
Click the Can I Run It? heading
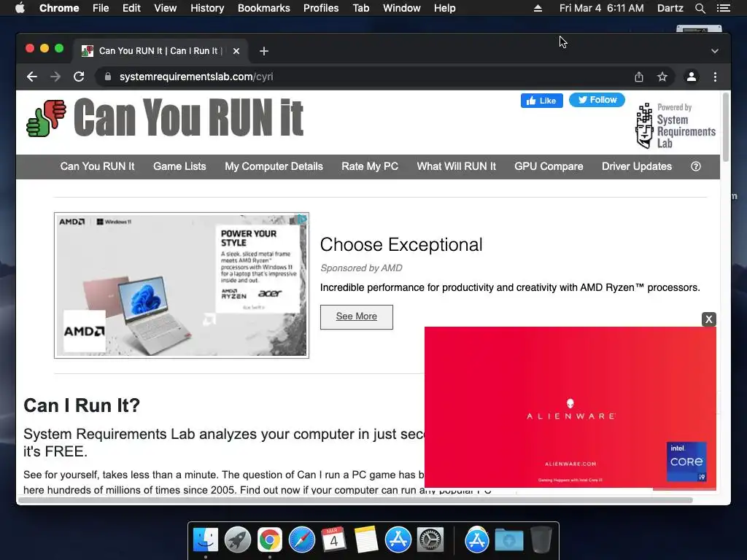pyautogui.click(x=82, y=405)
